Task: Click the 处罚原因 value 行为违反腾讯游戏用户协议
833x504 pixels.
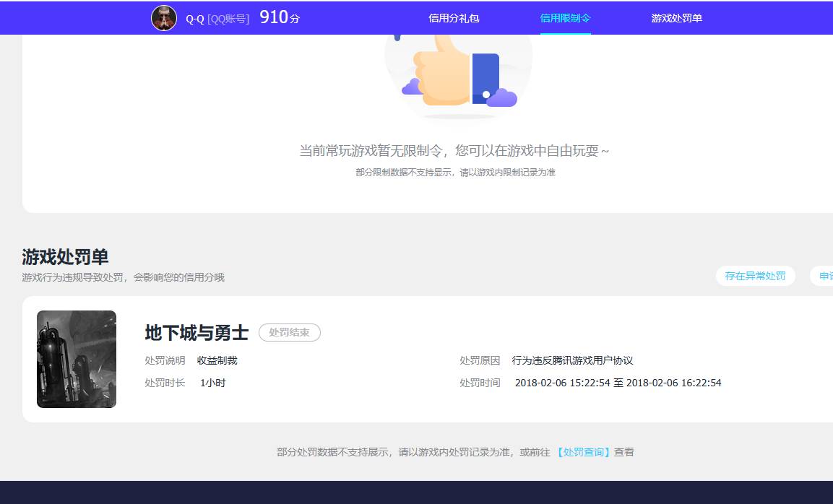Action: coord(573,360)
